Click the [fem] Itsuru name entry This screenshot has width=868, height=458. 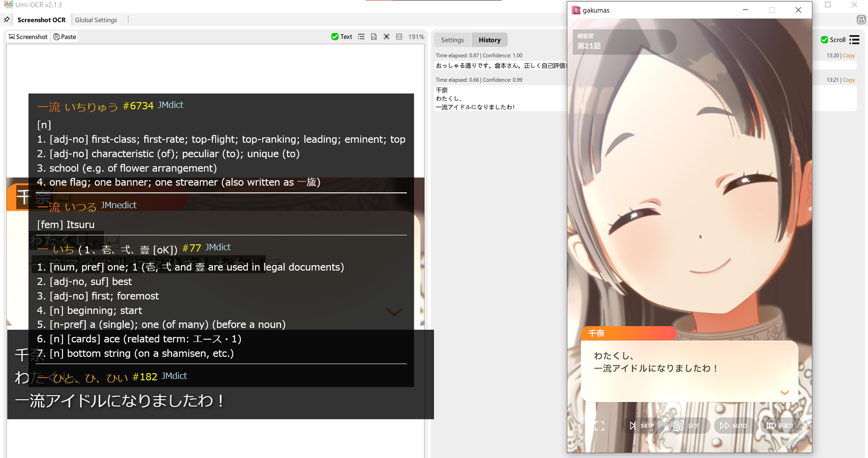point(66,224)
